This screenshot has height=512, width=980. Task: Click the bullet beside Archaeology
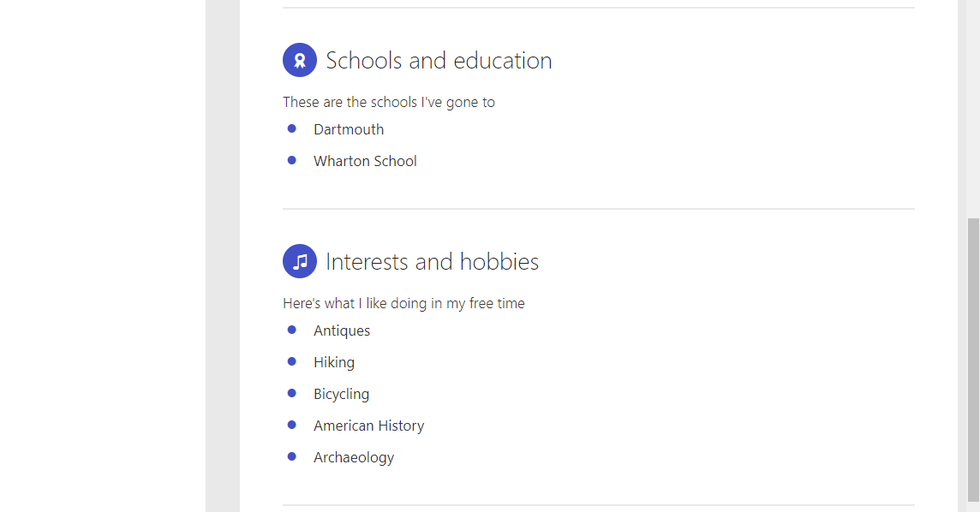292,456
